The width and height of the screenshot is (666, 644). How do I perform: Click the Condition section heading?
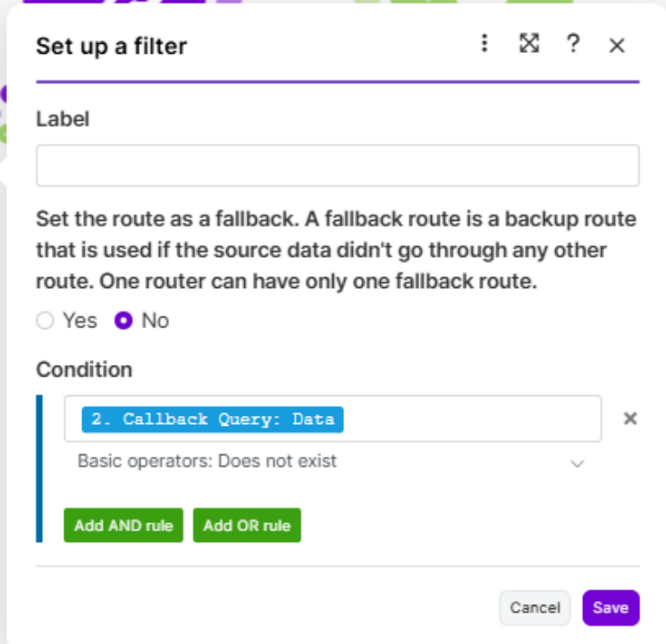pyautogui.click(x=84, y=369)
